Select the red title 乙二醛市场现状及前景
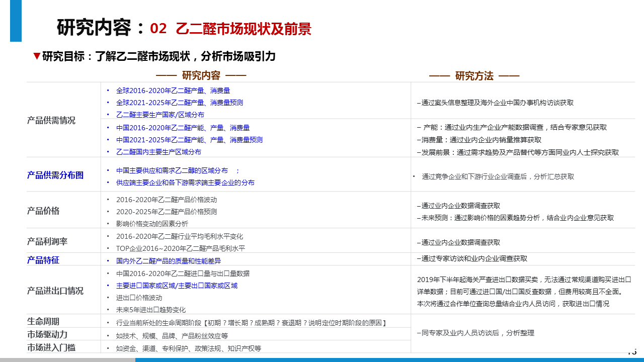Image resolution: width=644 pixels, height=362 pixels. (244, 29)
